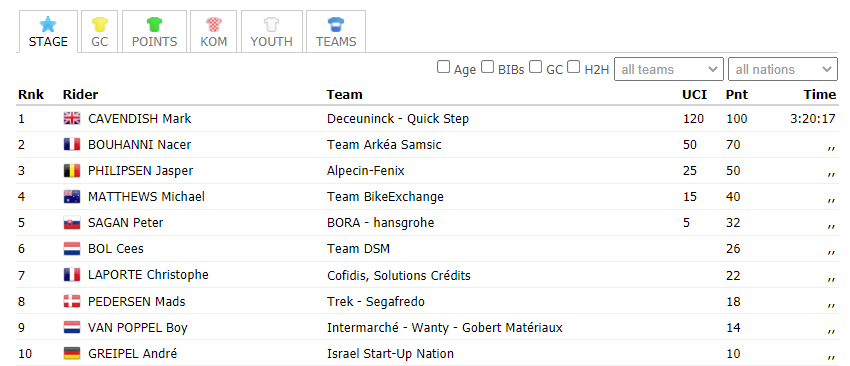Screen dimensions: 850x366
Task: Click the green jersey POINTS icon
Action: (154, 24)
